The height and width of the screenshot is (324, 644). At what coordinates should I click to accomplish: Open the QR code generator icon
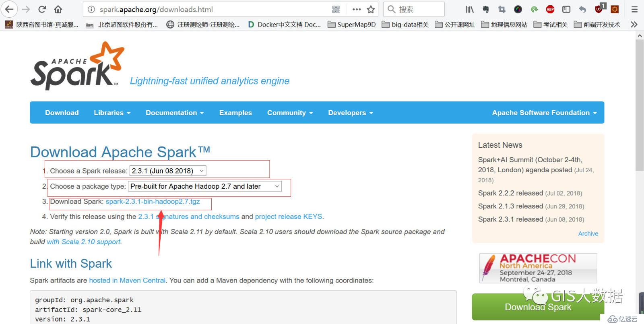(336, 9)
